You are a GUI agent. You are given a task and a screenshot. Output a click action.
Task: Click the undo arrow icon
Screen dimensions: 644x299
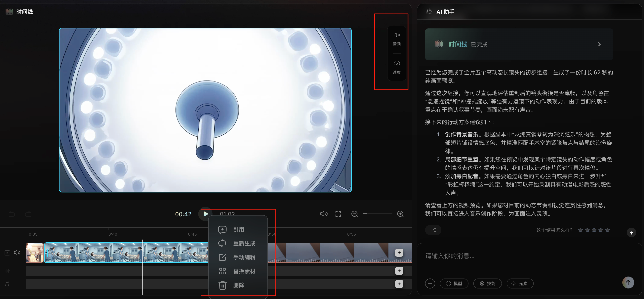pos(12,214)
